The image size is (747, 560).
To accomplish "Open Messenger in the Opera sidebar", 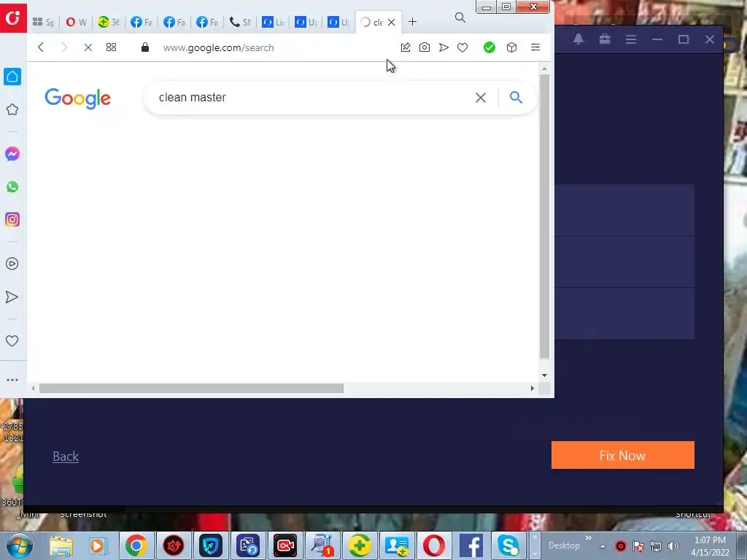I will pos(12,154).
